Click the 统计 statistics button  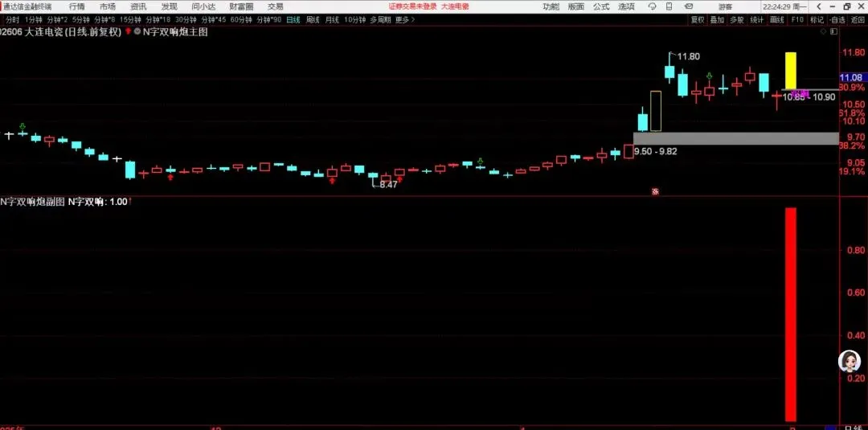[757, 19]
